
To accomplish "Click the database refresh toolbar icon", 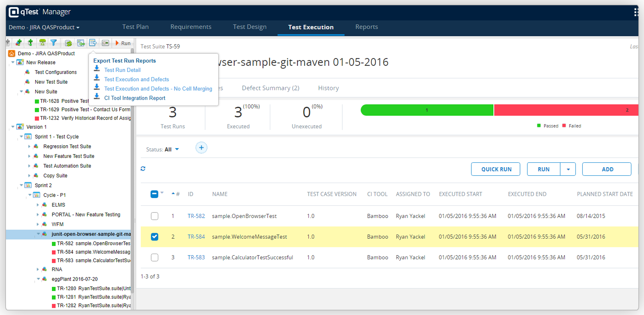I will click(68, 43).
